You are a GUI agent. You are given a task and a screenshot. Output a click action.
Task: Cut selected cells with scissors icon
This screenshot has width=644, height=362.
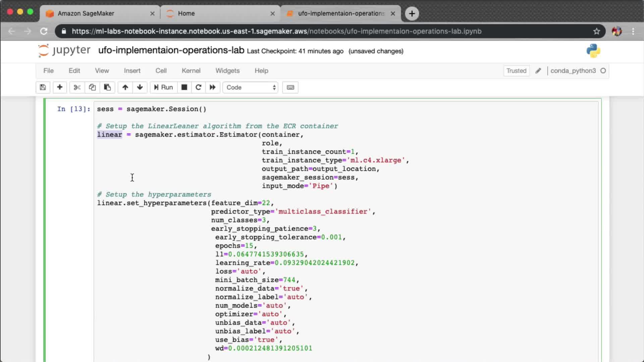click(77, 87)
